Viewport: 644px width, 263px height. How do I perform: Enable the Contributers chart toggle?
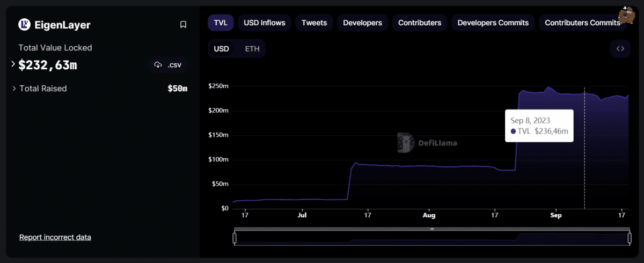420,23
